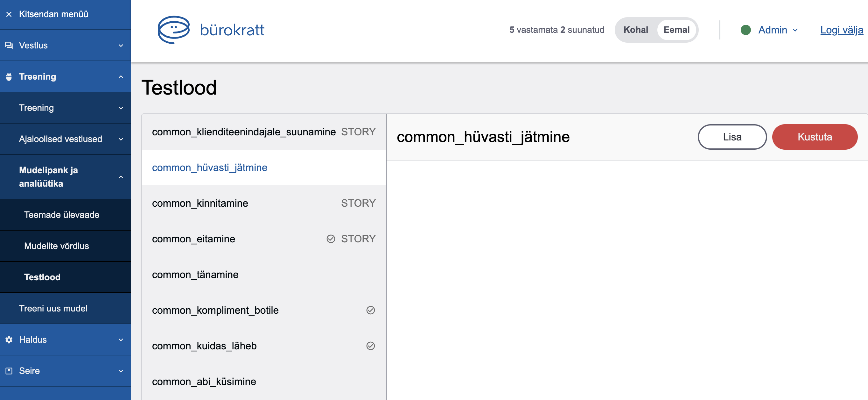Open Treeni uus mudel
This screenshot has height=400, width=868.
tap(65, 308)
